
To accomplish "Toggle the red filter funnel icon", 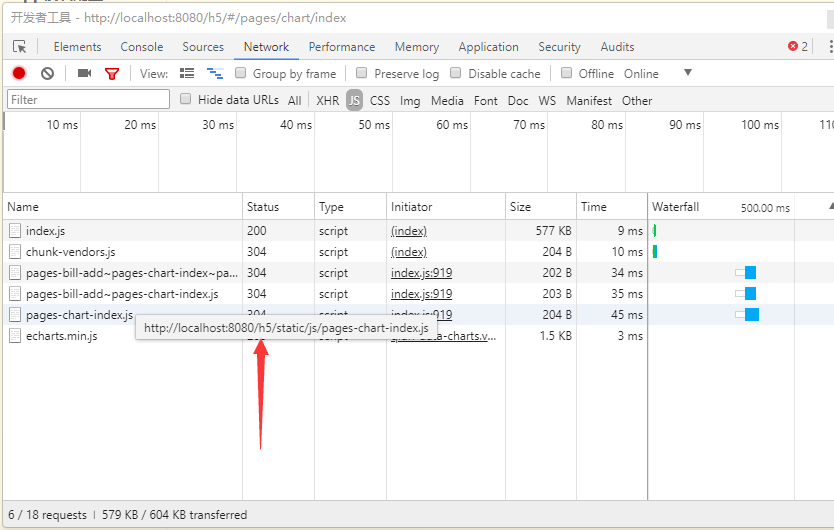I will (112, 73).
